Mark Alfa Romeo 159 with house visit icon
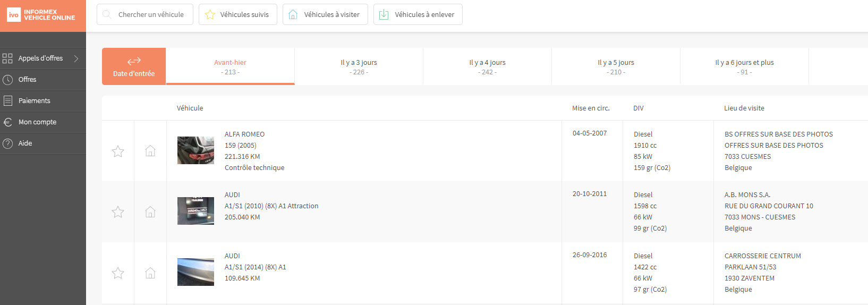This screenshot has height=305, width=868. pyautogui.click(x=150, y=151)
